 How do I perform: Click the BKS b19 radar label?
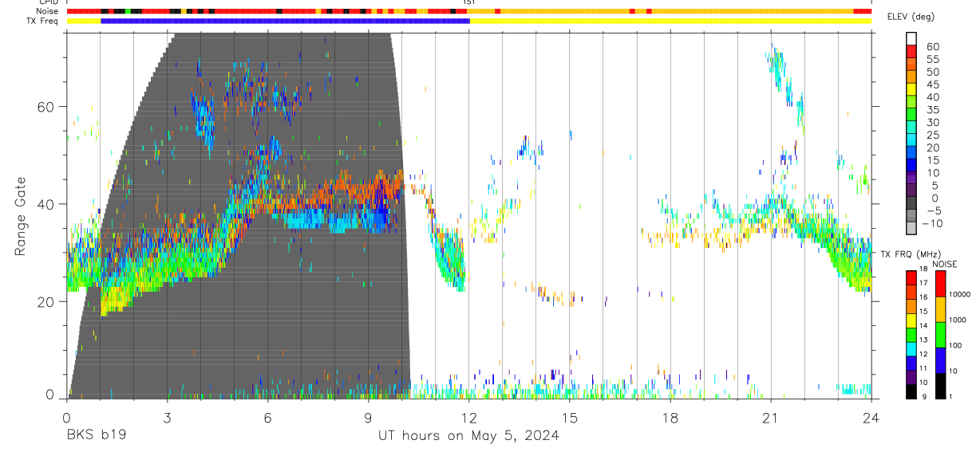click(96, 435)
